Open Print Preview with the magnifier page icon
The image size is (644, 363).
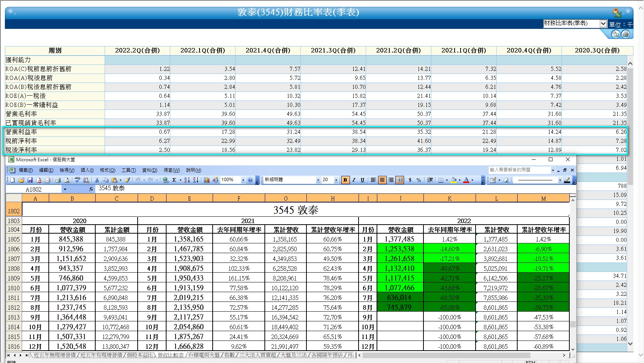67,180
